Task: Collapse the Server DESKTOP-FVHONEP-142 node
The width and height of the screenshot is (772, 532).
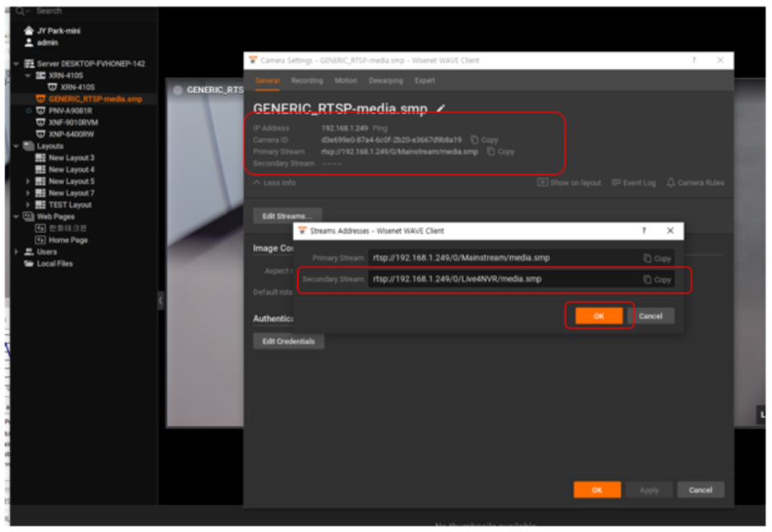Action: pyautogui.click(x=17, y=63)
